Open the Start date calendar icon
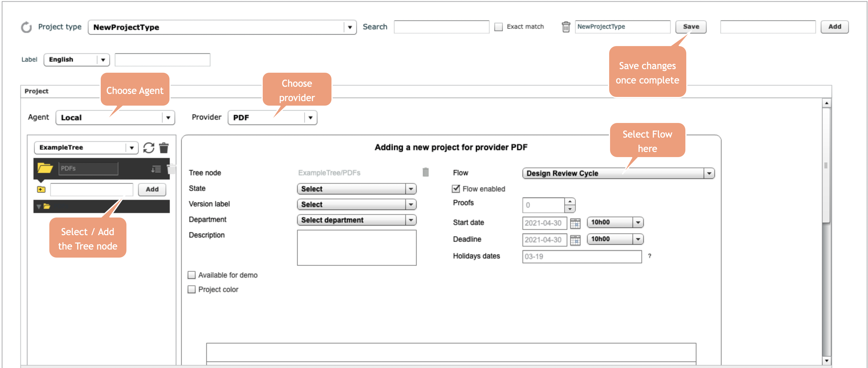 click(x=575, y=223)
